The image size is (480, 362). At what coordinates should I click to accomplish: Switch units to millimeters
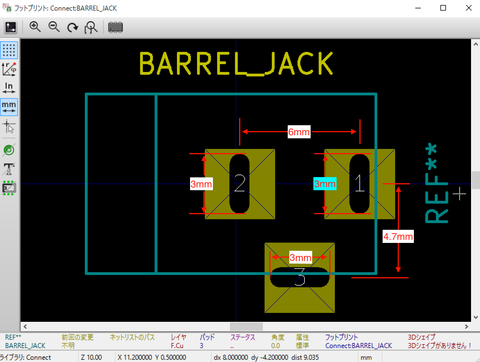9,107
